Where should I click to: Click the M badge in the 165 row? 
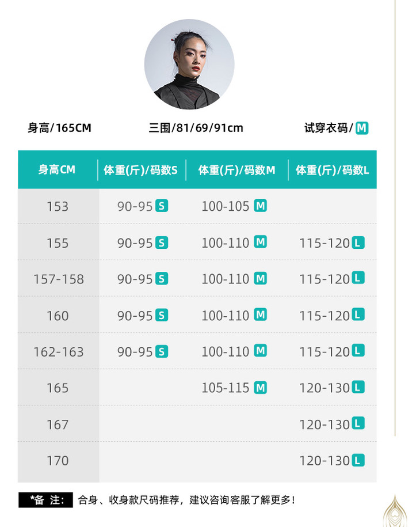pos(261,388)
